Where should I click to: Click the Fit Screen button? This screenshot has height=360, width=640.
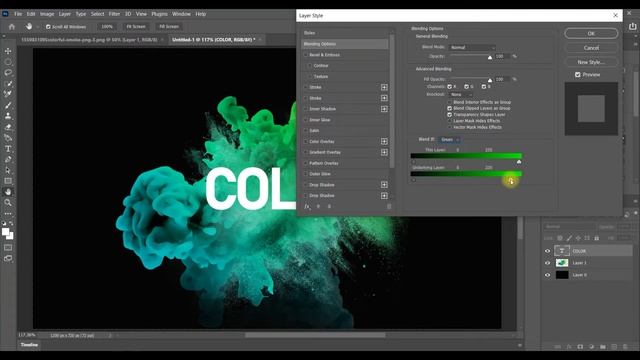(136, 27)
